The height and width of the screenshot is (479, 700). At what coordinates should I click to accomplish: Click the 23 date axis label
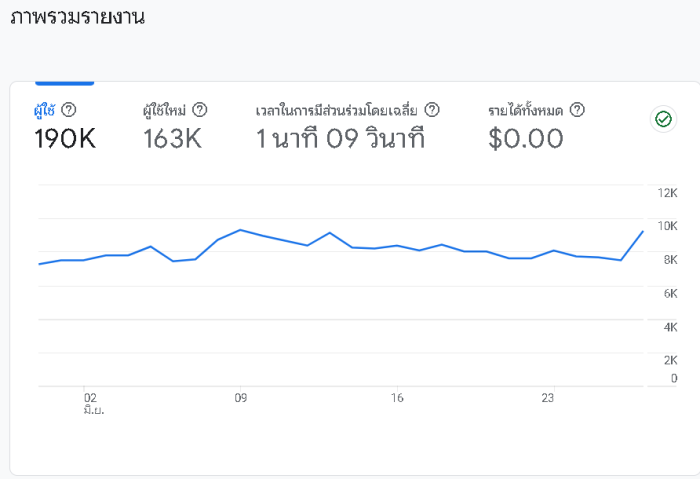548,397
